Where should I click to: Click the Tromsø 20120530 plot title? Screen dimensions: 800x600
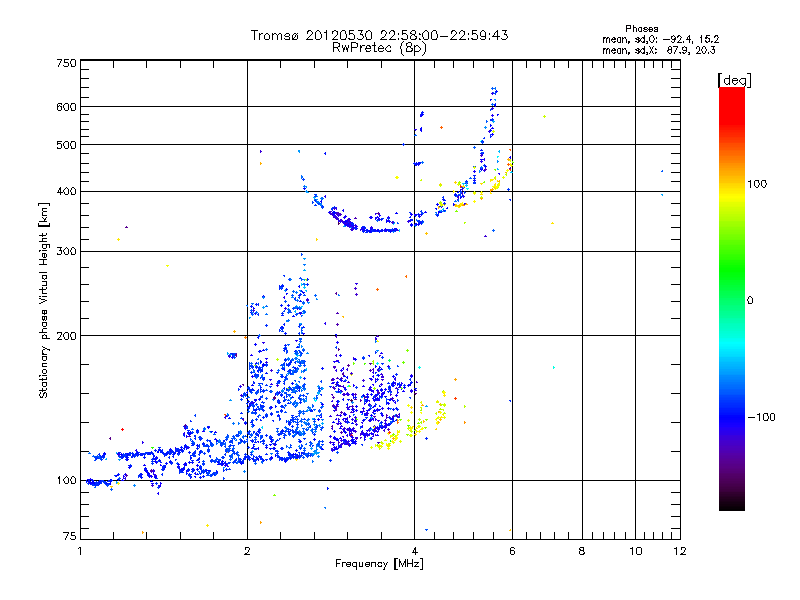379,35
